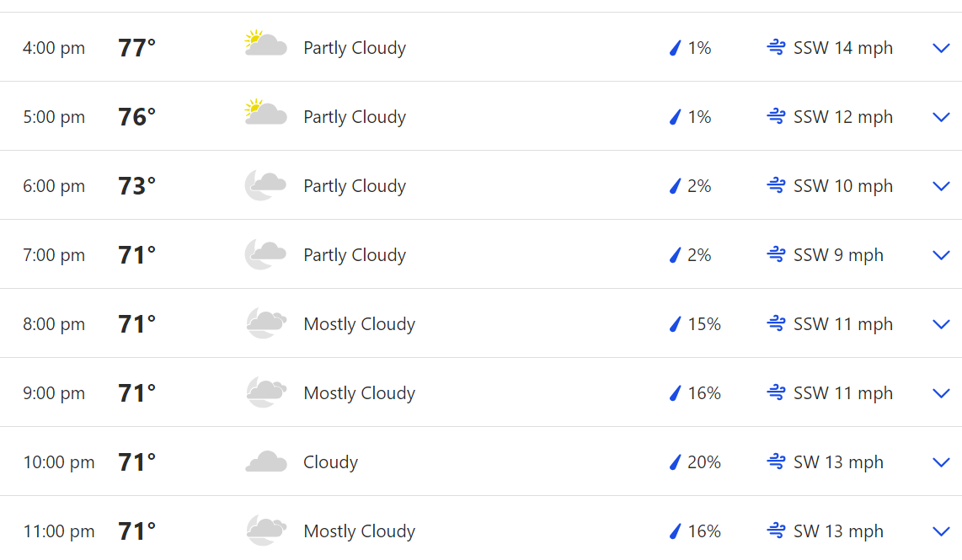Viewport: 962px width, 560px height.
Task: Expand the 5:00 pm hourly row chevron
Action: click(x=941, y=117)
